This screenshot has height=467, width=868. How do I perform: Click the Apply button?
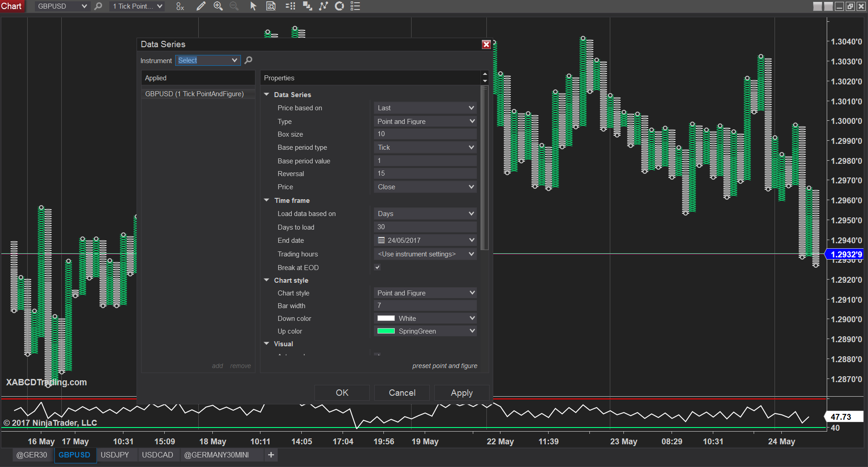coord(461,393)
